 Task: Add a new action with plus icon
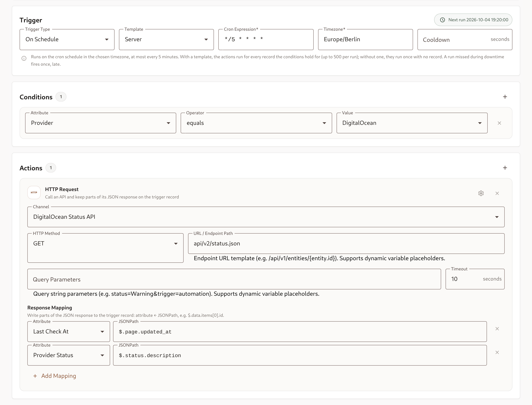pos(505,168)
